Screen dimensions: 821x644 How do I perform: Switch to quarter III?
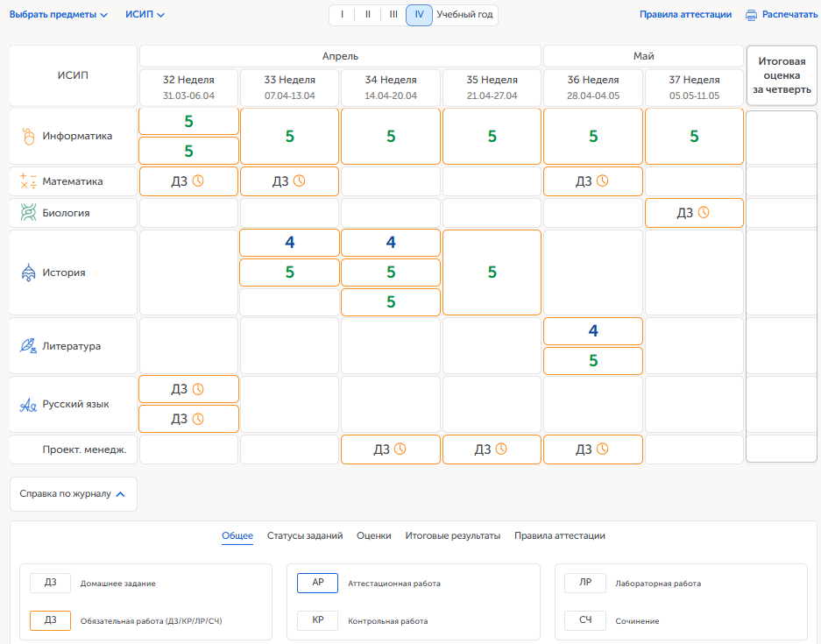(393, 15)
